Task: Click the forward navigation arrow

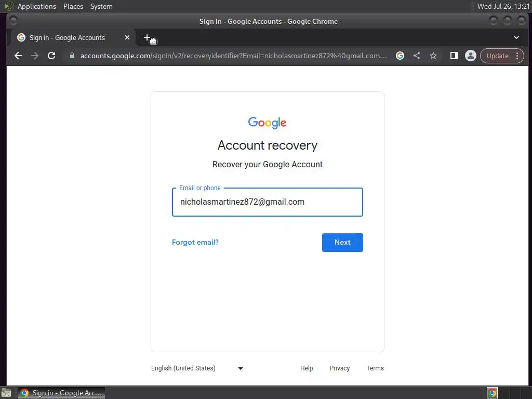Action: [35, 56]
